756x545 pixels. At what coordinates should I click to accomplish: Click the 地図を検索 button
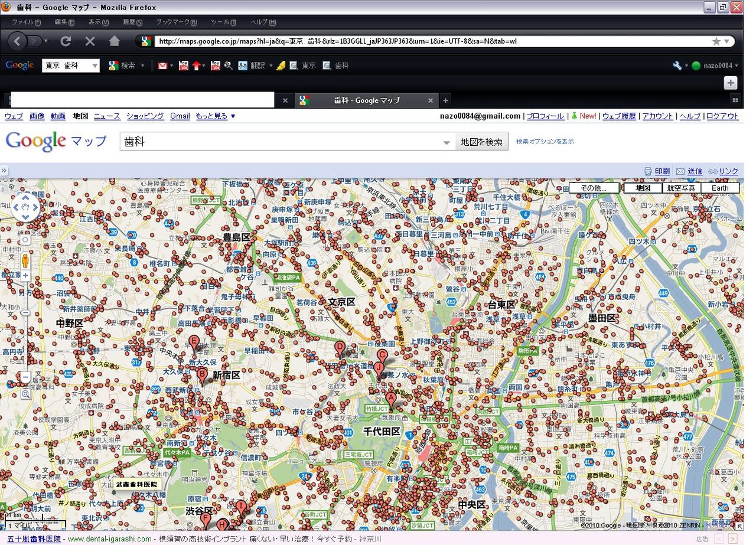(x=481, y=142)
